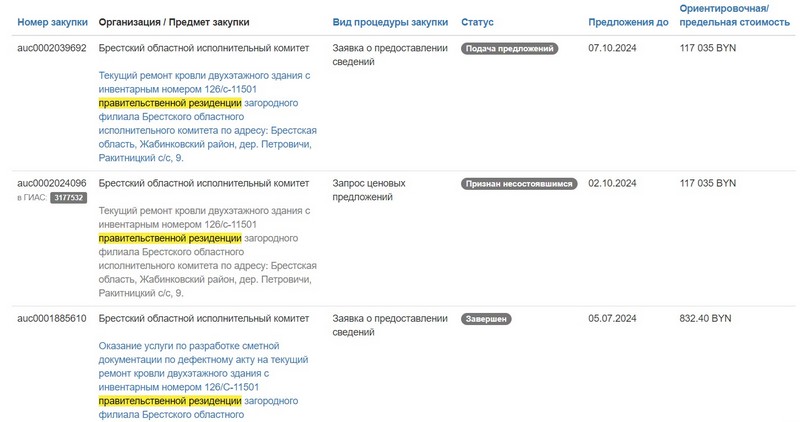This screenshot has width=800, height=422.
Task: Click the deadline date 07.10.2024
Action: [613, 48]
